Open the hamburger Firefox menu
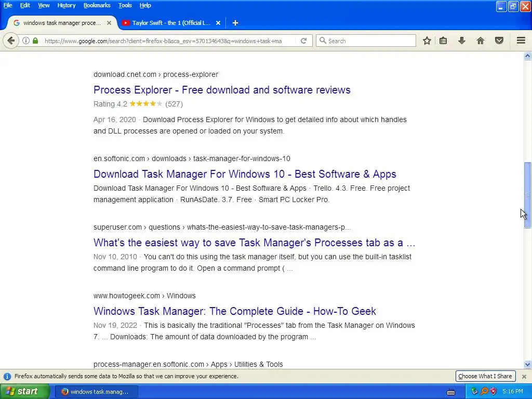This screenshot has width=532, height=399. click(x=521, y=41)
